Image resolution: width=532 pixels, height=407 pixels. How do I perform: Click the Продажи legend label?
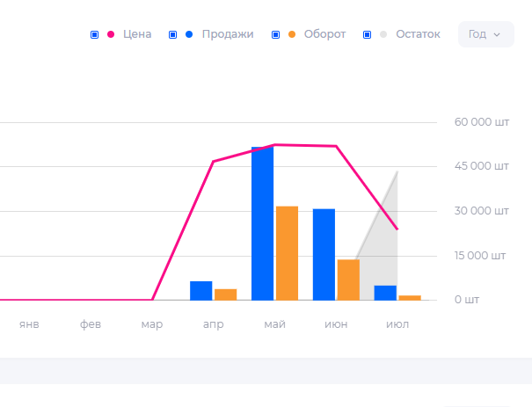(228, 34)
